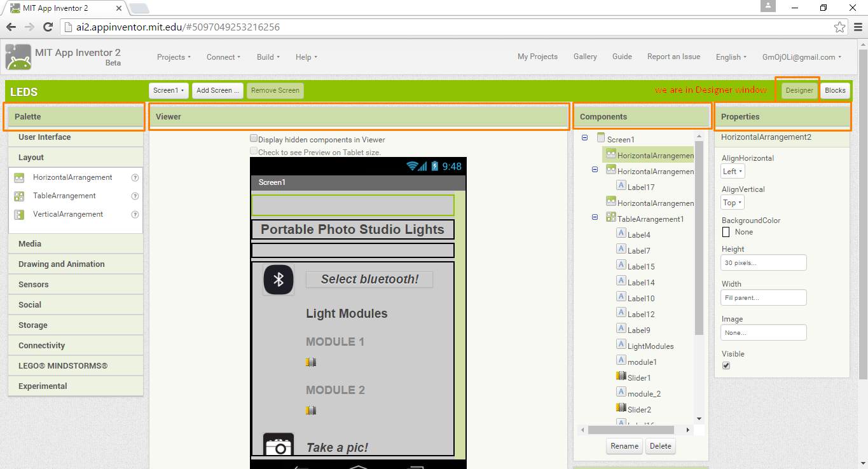Click the Label17 component icon
Image resolution: width=868 pixels, height=469 pixels.
(x=621, y=186)
